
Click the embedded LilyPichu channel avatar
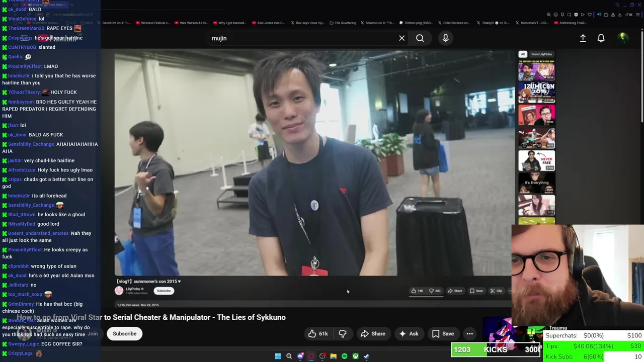tap(119, 291)
